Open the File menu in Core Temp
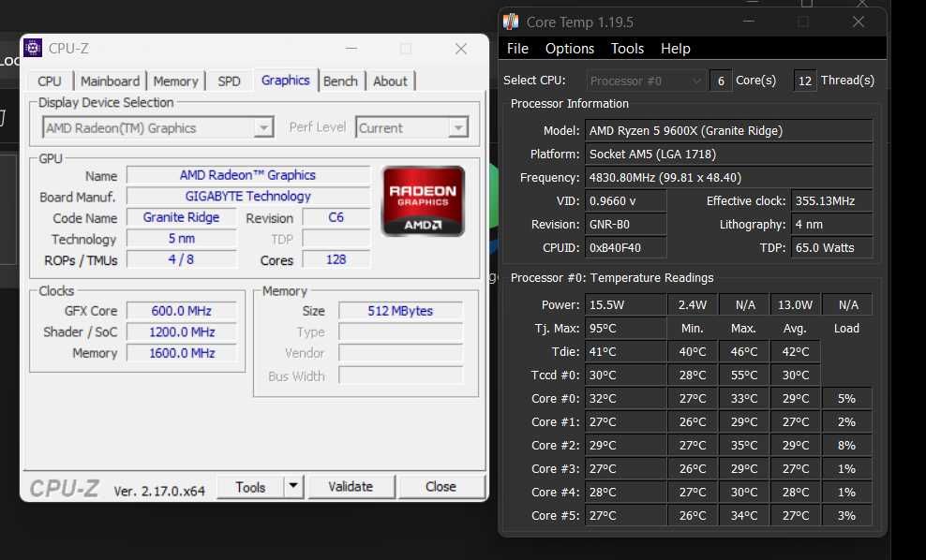The image size is (926, 560). point(517,49)
